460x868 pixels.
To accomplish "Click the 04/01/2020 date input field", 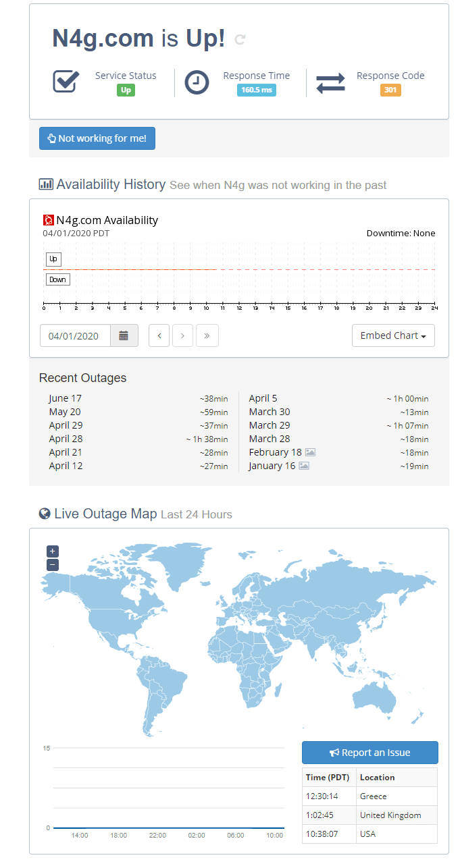I will point(75,335).
